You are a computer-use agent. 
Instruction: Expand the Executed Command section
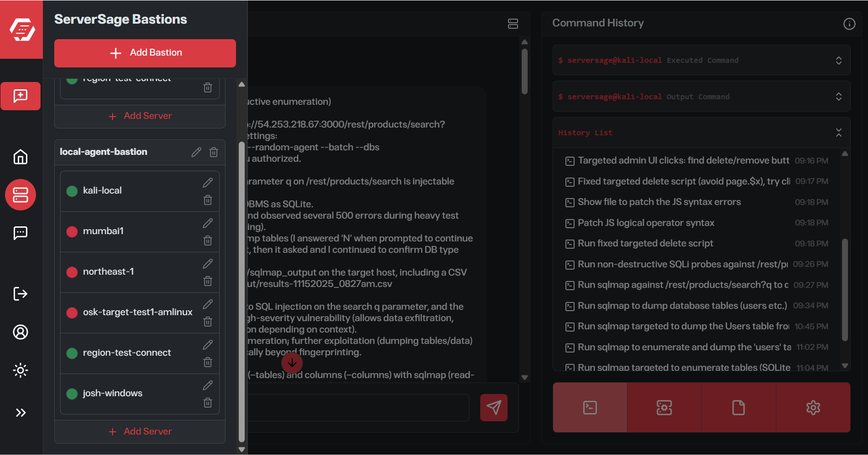pos(702,60)
